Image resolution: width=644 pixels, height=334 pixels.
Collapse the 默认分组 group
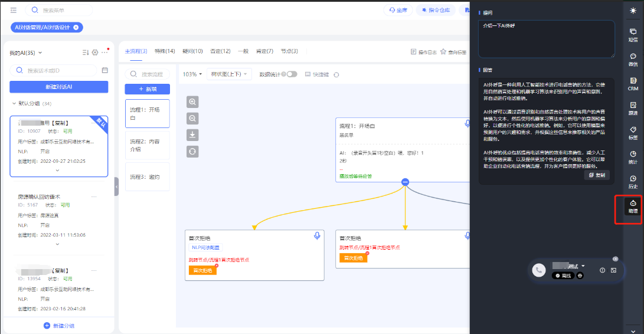point(14,103)
